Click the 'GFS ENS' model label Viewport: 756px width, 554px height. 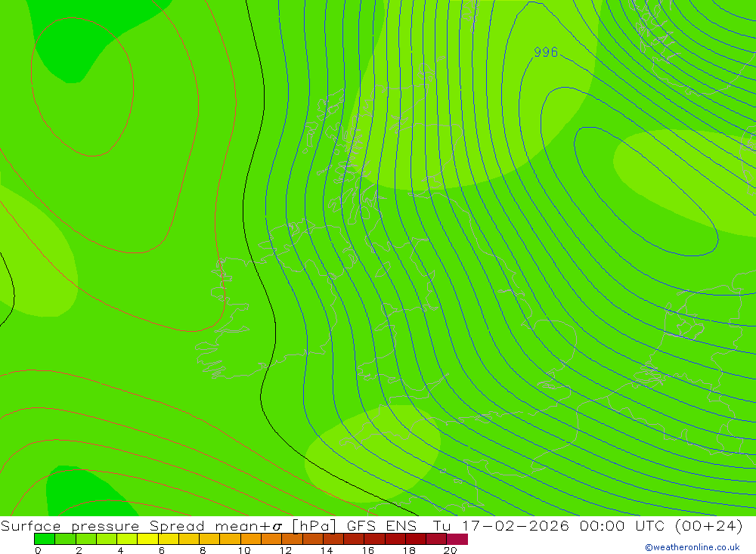pyautogui.click(x=382, y=525)
